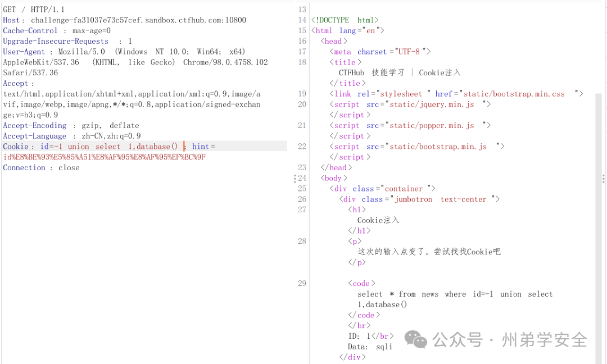Click the meta charset UTF-8 line
This screenshot has width=607, height=364.
click(x=380, y=52)
